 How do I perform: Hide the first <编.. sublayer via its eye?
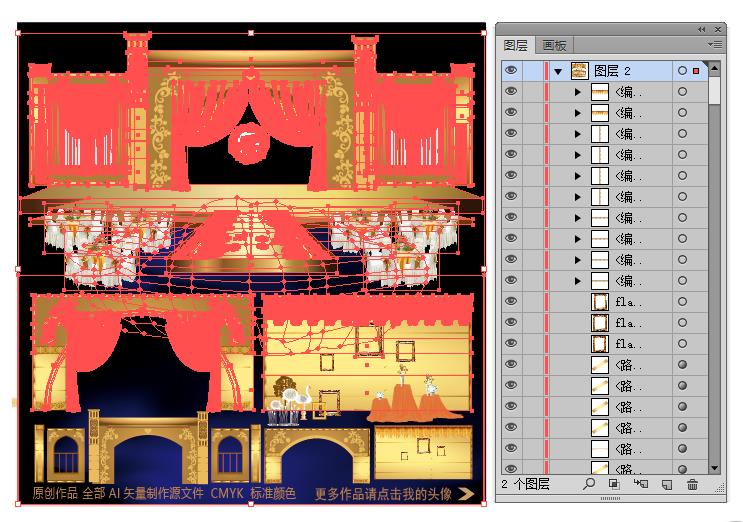511,91
